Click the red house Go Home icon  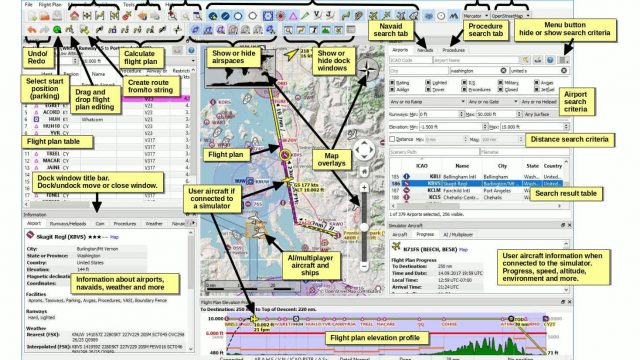[x=74, y=16]
